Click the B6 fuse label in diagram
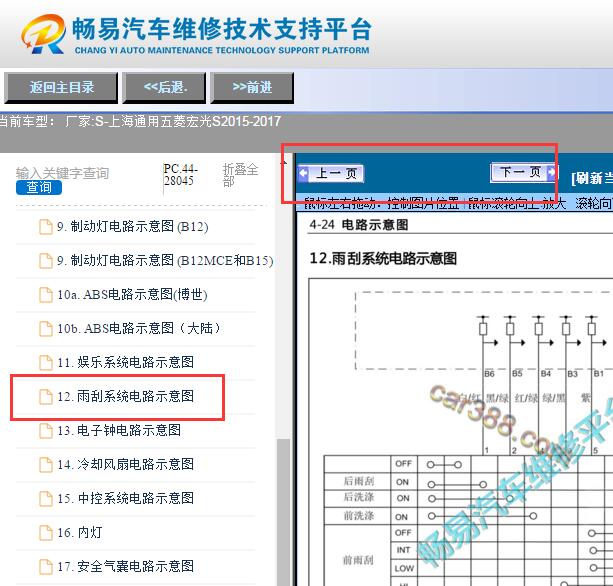This screenshot has height=586, width=613. [x=489, y=374]
